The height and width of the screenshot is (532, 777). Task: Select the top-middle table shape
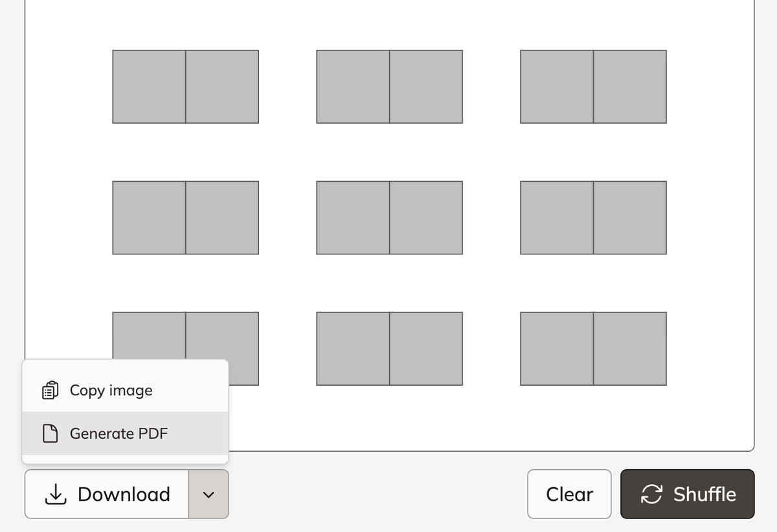coord(389,86)
